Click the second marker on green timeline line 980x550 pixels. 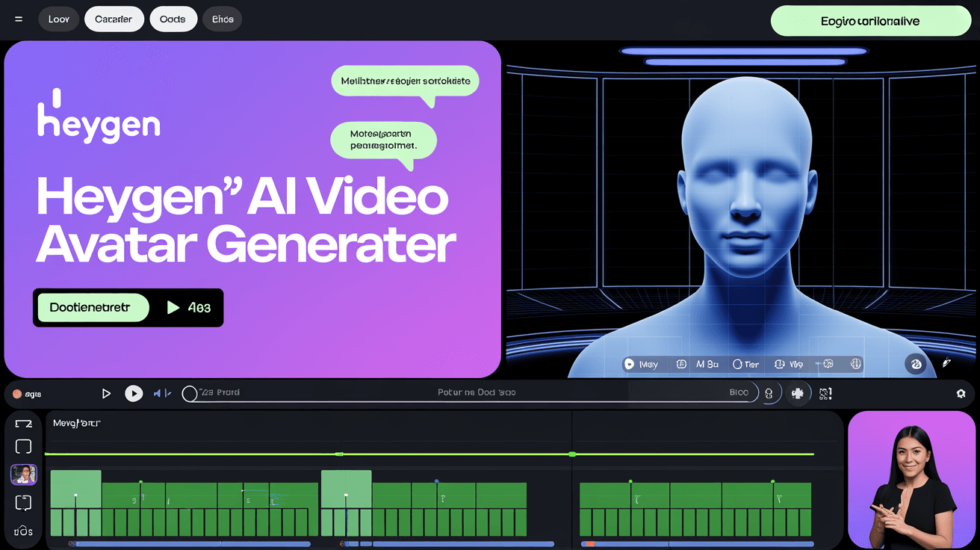[x=572, y=454]
